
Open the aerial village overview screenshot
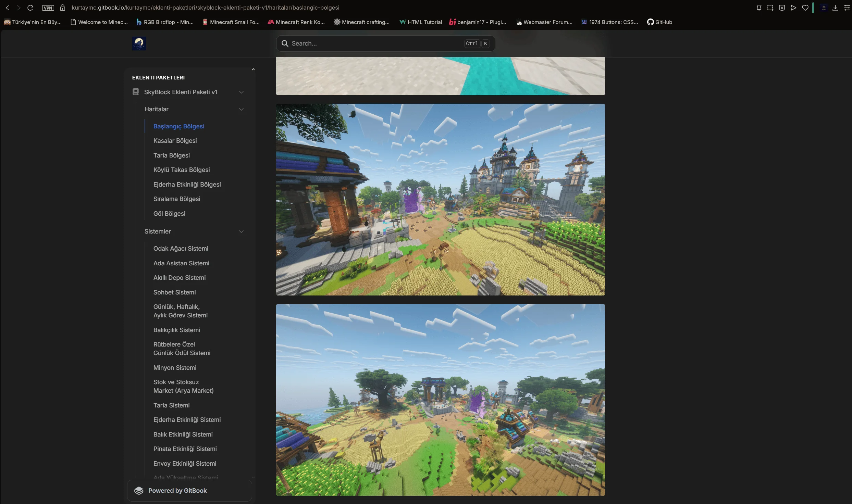441,400
